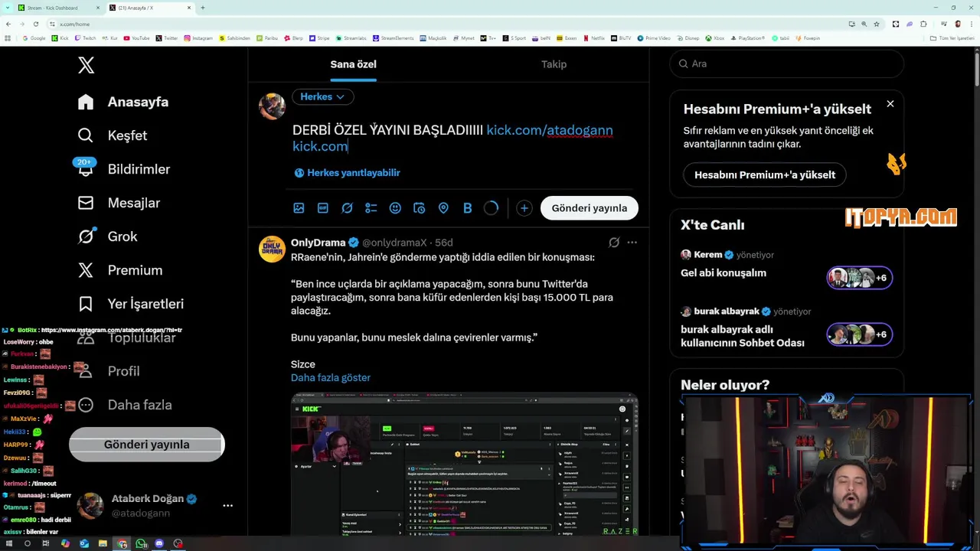The width and height of the screenshot is (980, 551).
Task: Click kick.com/atadogann link in composer
Action: tap(550, 130)
